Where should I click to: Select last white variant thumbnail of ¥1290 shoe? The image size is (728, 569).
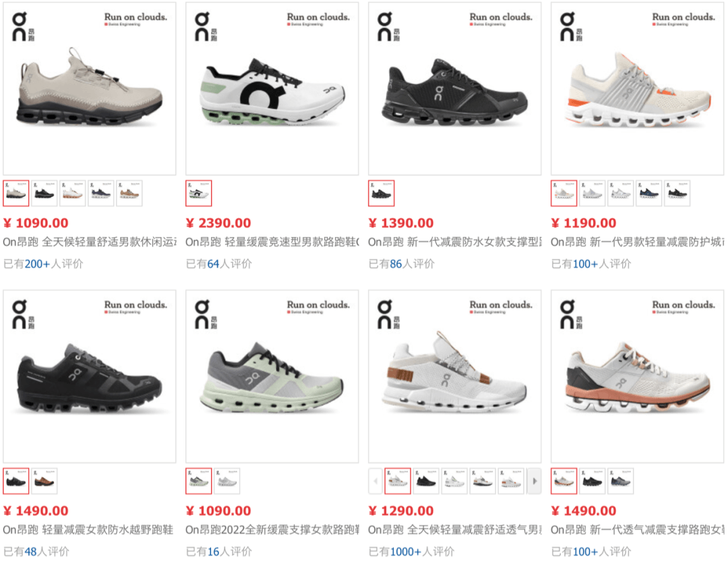[x=511, y=481]
